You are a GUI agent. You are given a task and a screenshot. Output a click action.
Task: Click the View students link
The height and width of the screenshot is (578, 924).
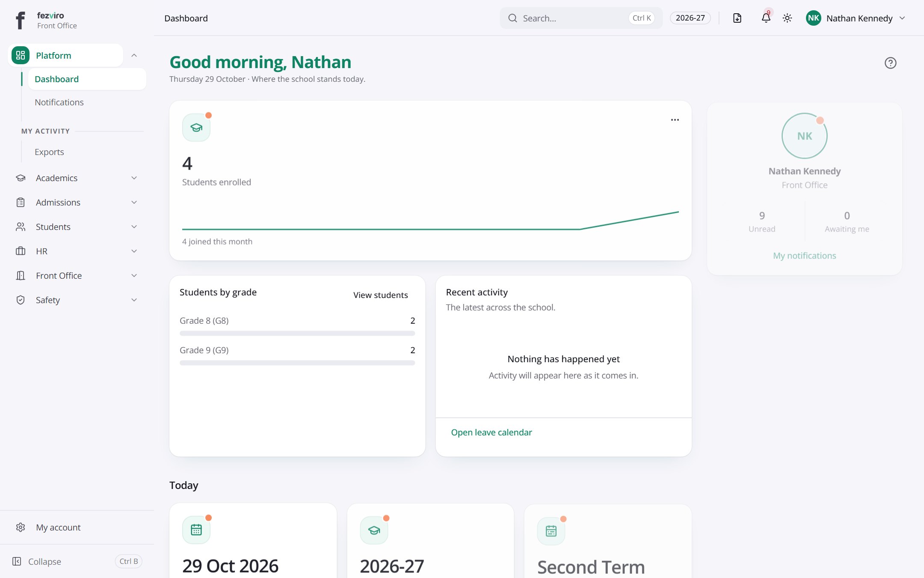click(x=380, y=295)
